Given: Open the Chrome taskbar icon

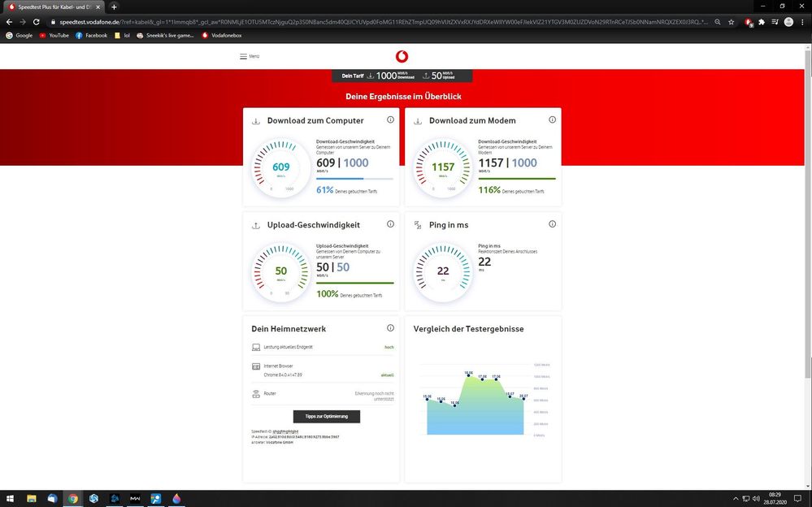Looking at the screenshot, I should click(73, 499).
